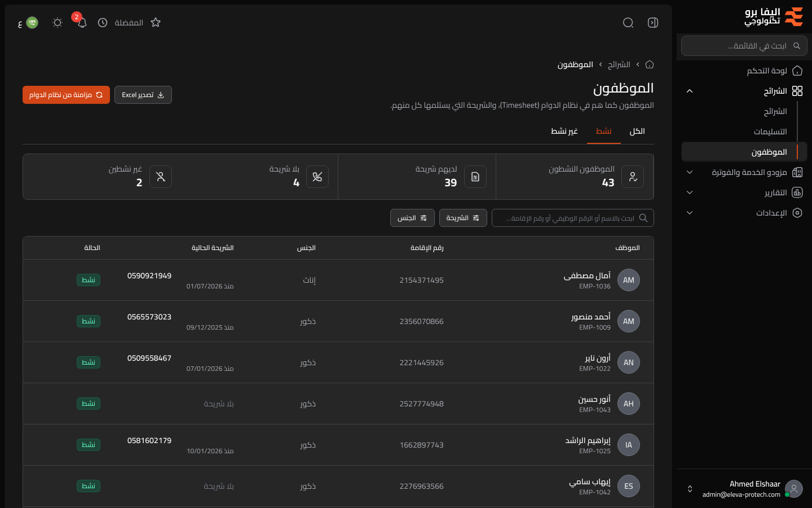Open the search icon in the top bar
812x508 pixels.
(628, 23)
